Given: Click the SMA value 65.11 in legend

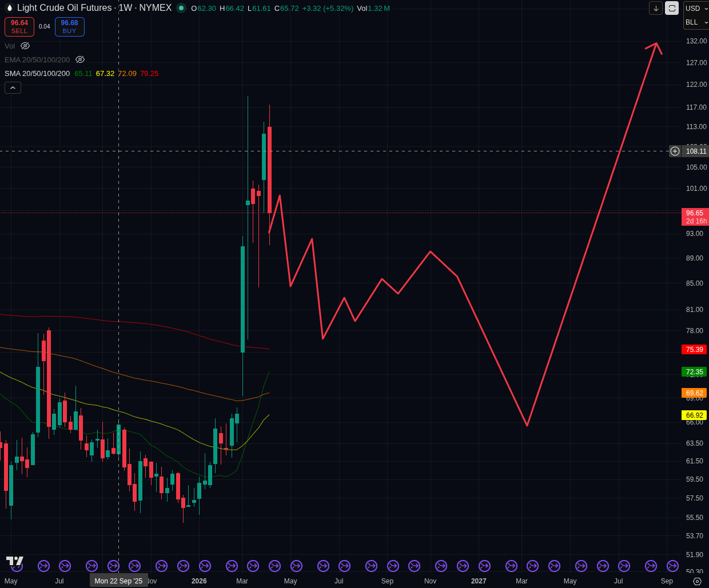Looking at the screenshot, I should 83,73.
